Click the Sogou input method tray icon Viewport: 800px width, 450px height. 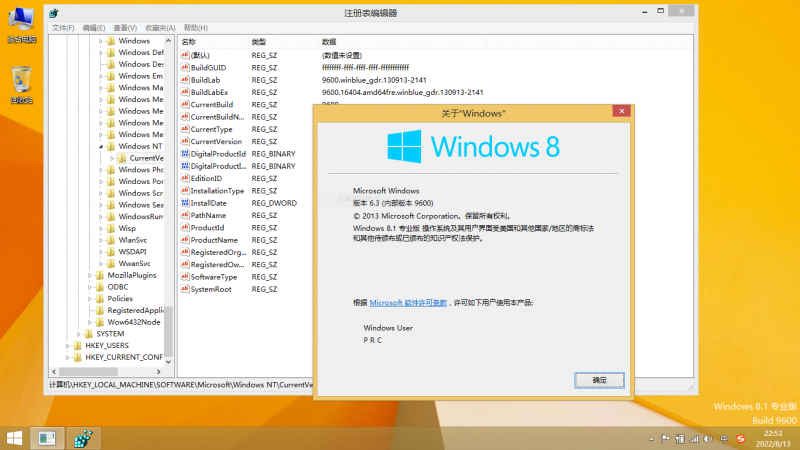pos(741,439)
